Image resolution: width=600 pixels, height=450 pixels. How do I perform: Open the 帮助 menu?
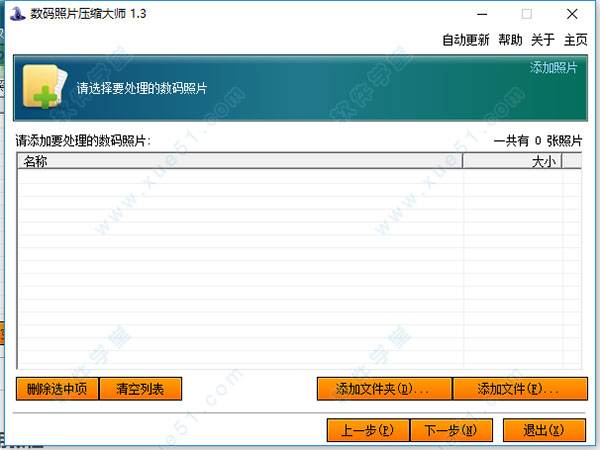click(x=510, y=40)
